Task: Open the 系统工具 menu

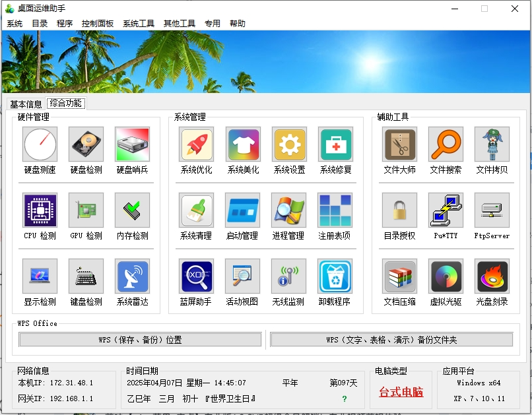Action: (x=139, y=23)
